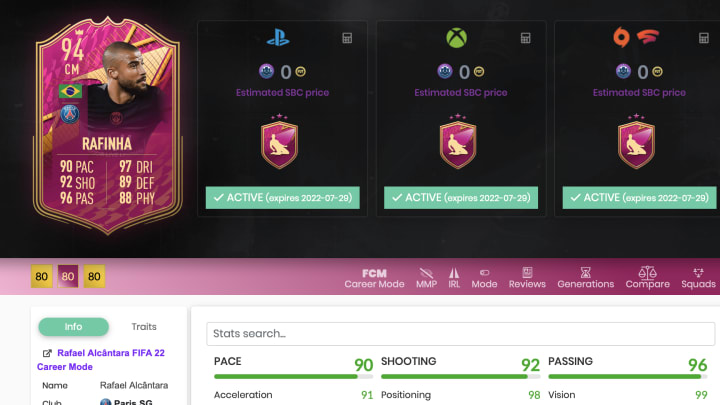Open the MMP section
Screen dimensions: 720x405
[426, 278]
